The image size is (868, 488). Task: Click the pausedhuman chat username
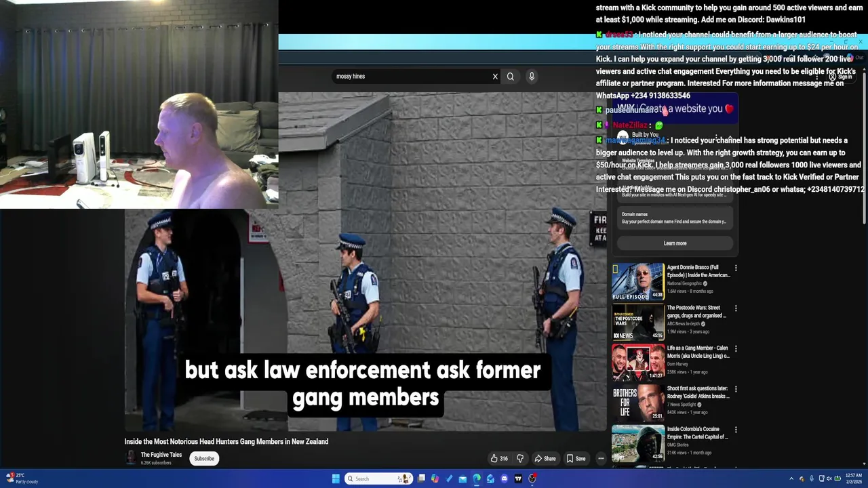coord(631,110)
